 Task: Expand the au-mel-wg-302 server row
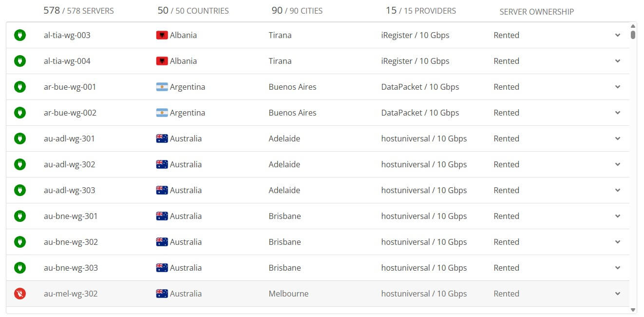click(x=617, y=293)
